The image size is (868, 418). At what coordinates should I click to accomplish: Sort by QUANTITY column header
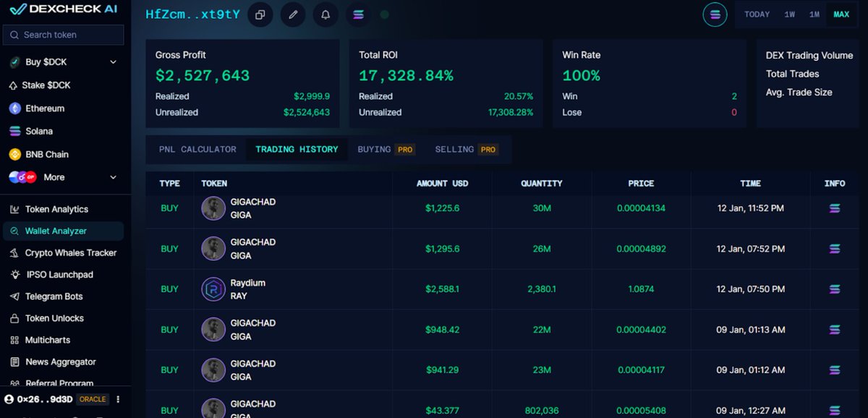tap(541, 184)
